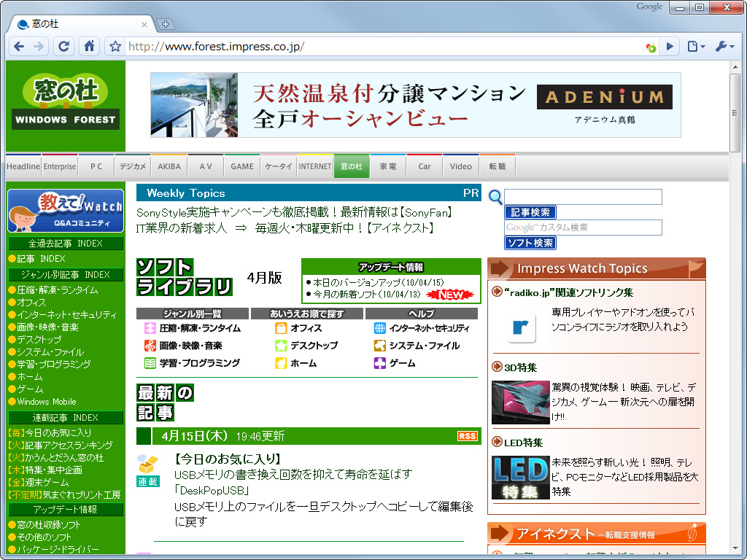Click the システム・ファイル help icon

[381, 345]
